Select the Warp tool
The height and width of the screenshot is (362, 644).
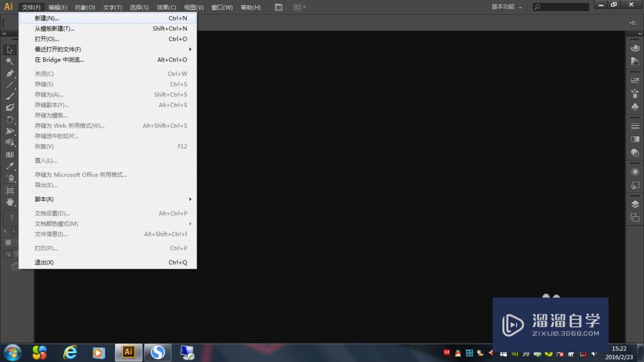pyautogui.click(x=10, y=131)
